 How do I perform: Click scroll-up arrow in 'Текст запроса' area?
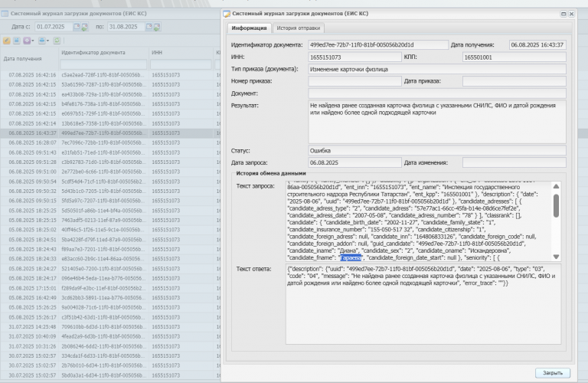coord(556,186)
